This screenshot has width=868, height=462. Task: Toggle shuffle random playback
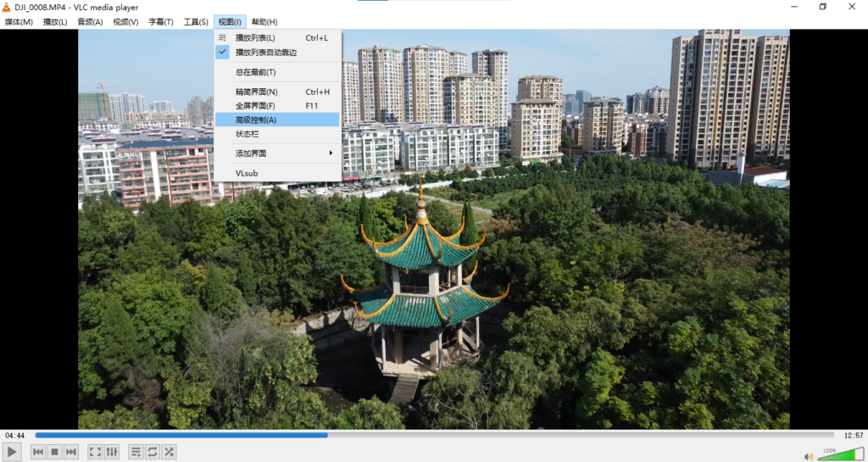pyautogui.click(x=170, y=452)
